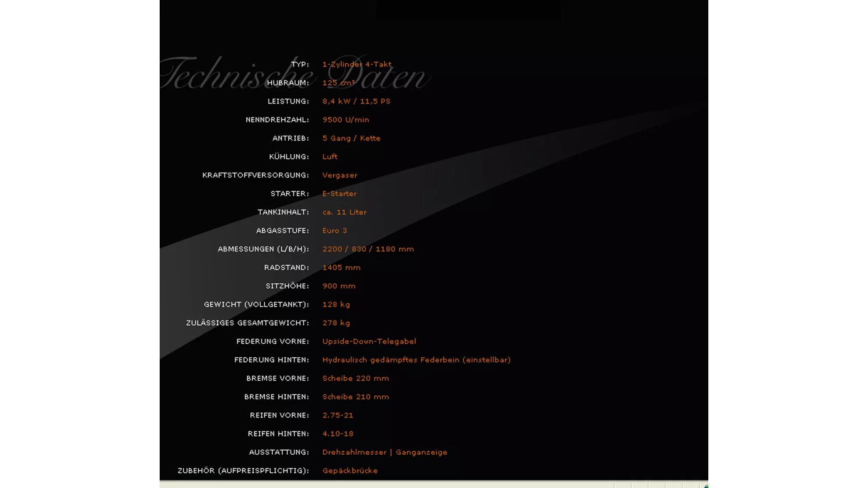Click the Gepäckbrücke accessory text

(x=350, y=471)
